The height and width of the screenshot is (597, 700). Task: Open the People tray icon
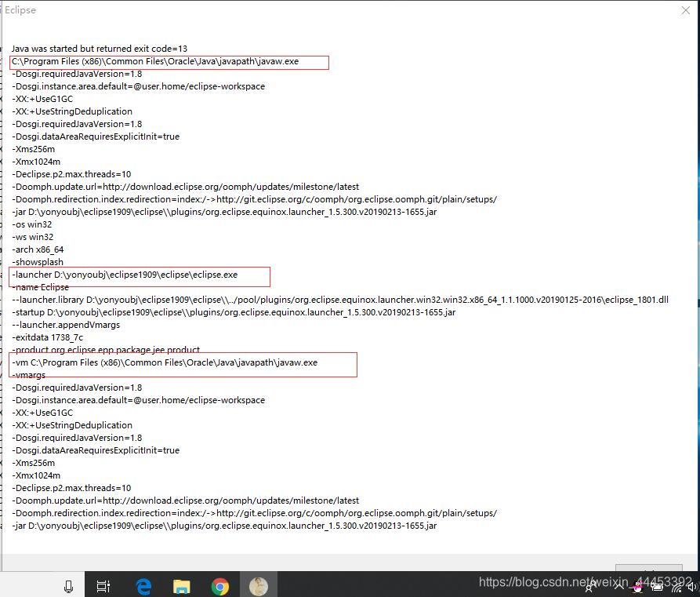point(591,587)
